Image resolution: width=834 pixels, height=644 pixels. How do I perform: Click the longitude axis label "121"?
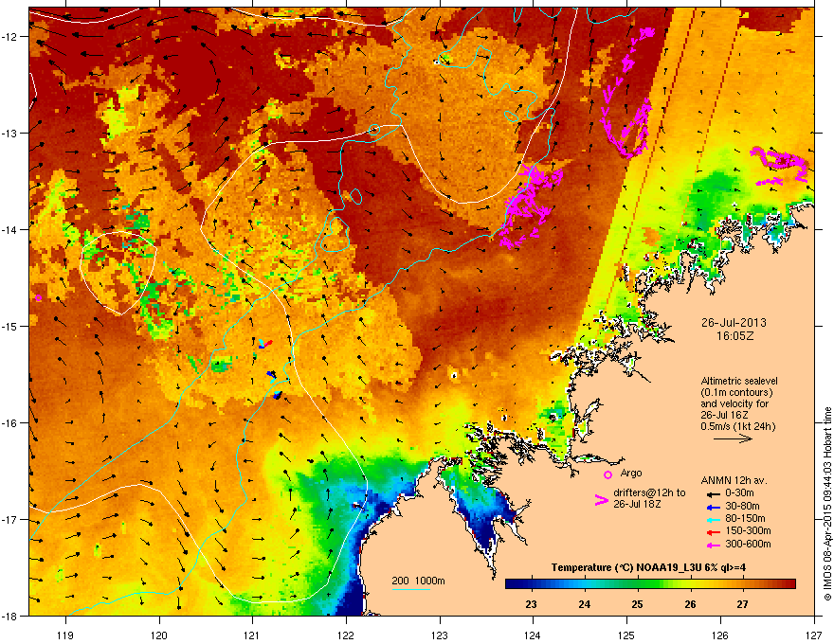coord(252,635)
